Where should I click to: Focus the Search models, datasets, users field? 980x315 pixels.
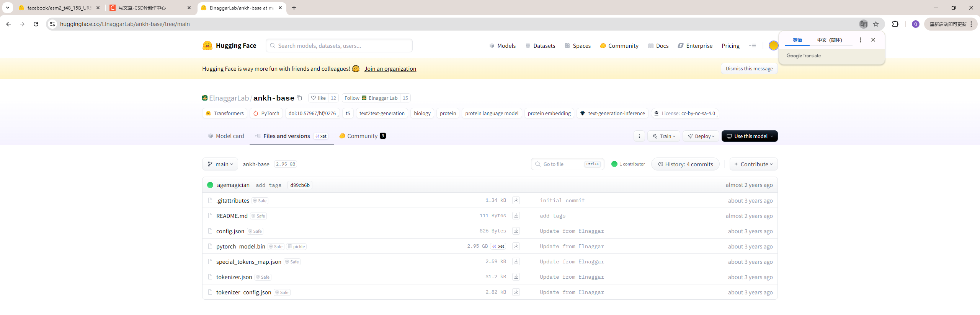339,45
